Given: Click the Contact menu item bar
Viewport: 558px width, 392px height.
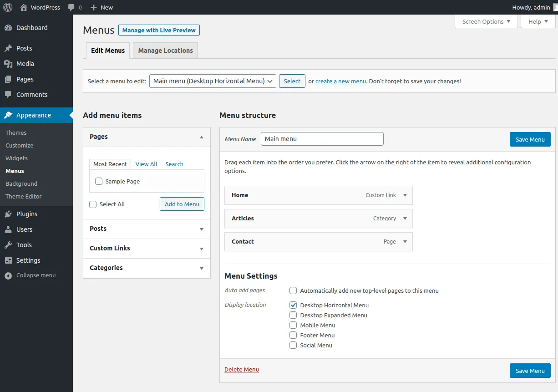Looking at the screenshot, I should click(x=319, y=242).
